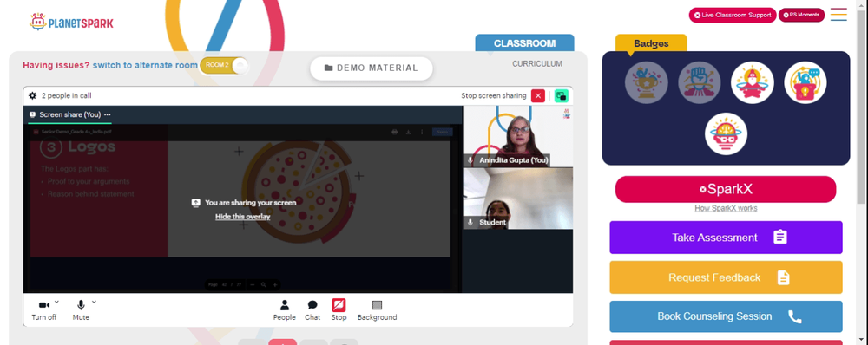Expand microphone options chevron
The image size is (868, 345).
point(94,302)
